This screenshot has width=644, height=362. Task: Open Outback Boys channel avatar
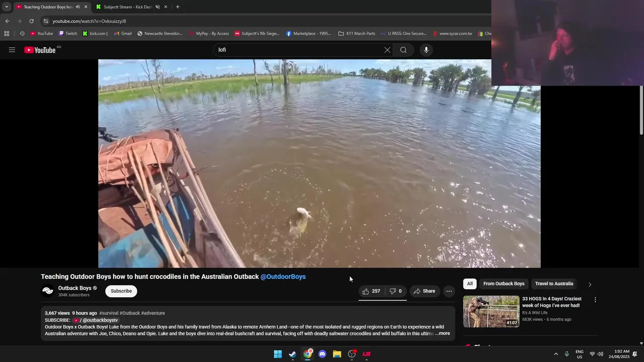click(48, 291)
